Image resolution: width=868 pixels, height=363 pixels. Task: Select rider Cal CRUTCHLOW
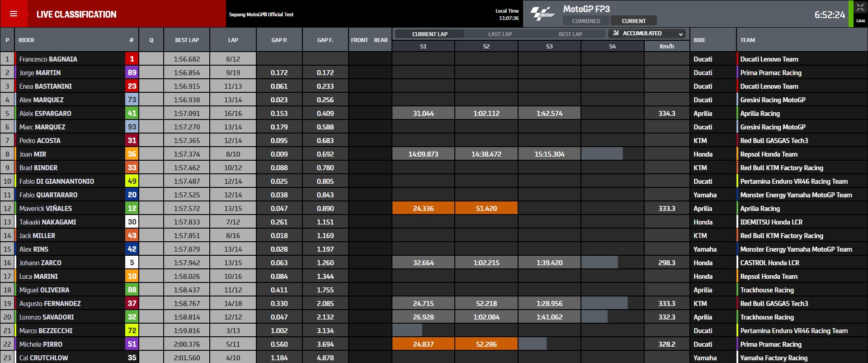(43, 358)
